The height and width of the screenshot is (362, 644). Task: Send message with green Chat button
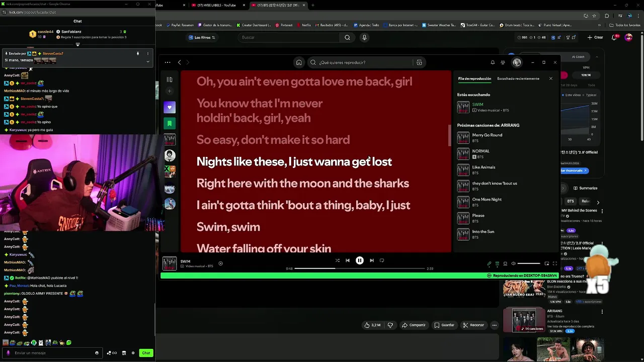tap(146, 353)
